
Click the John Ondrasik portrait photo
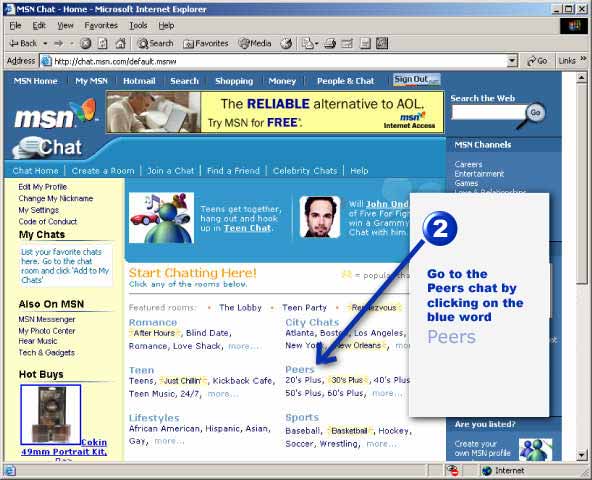coord(320,217)
